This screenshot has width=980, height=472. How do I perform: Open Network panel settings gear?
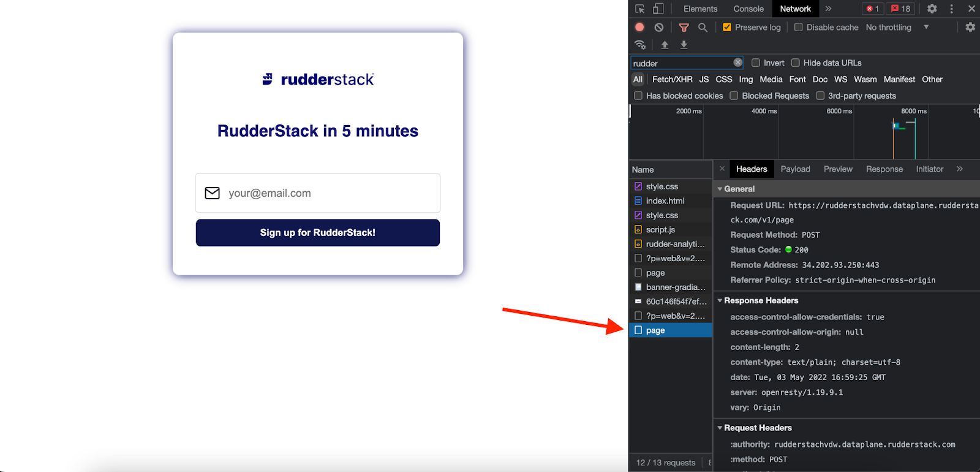[x=970, y=27]
